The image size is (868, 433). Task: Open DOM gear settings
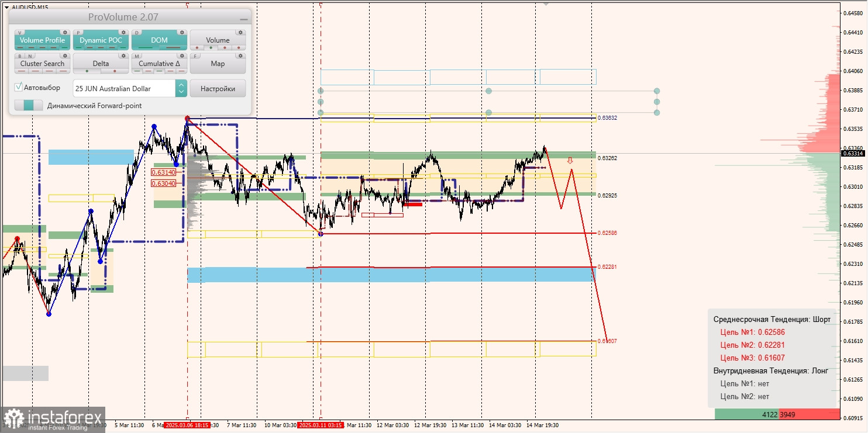click(182, 32)
